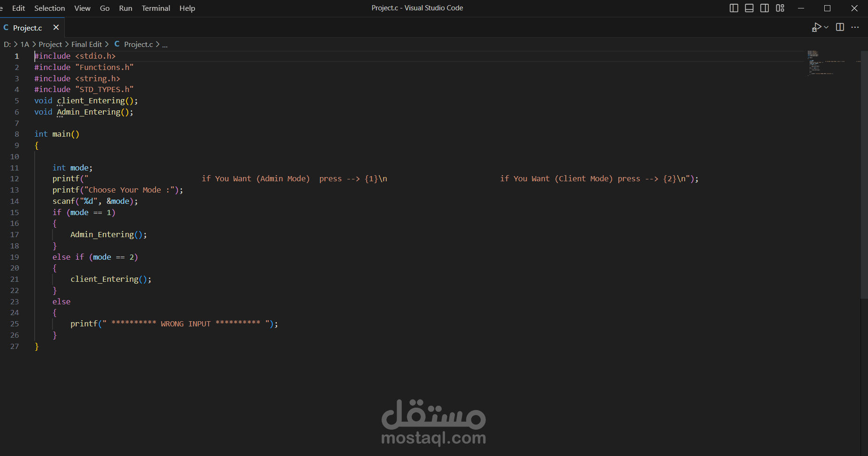
Task: Click line number 12 in gutter
Action: click(15, 179)
